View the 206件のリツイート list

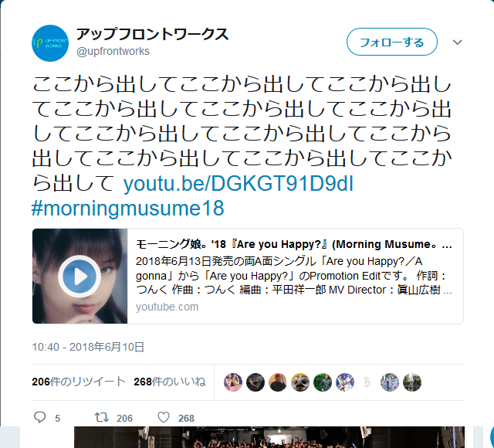pos(79,382)
